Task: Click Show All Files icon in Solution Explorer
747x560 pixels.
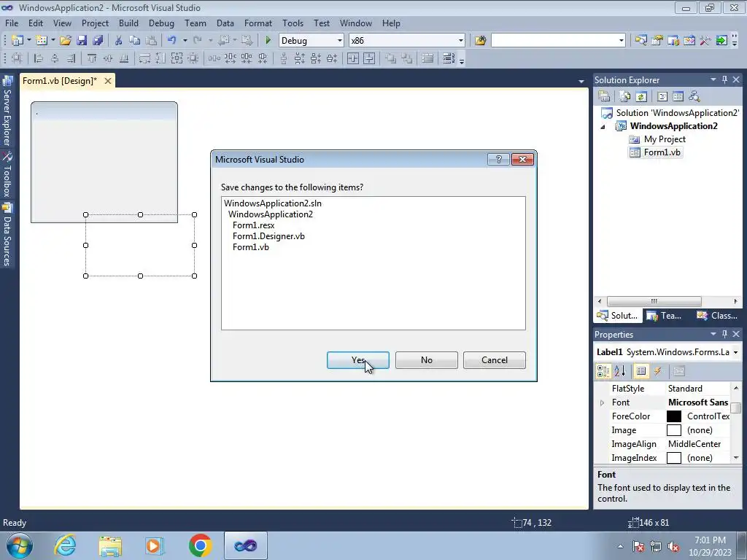Action: point(625,97)
